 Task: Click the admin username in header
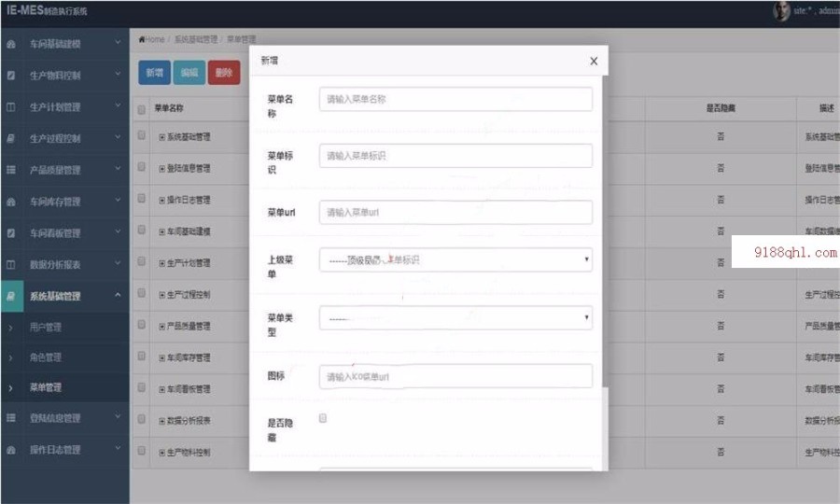click(x=829, y=10)
